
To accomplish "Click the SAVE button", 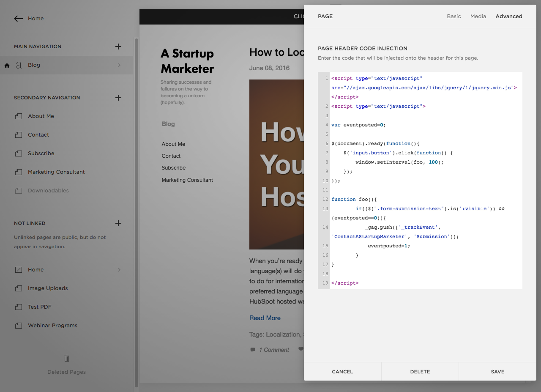I will click(497, 372).
